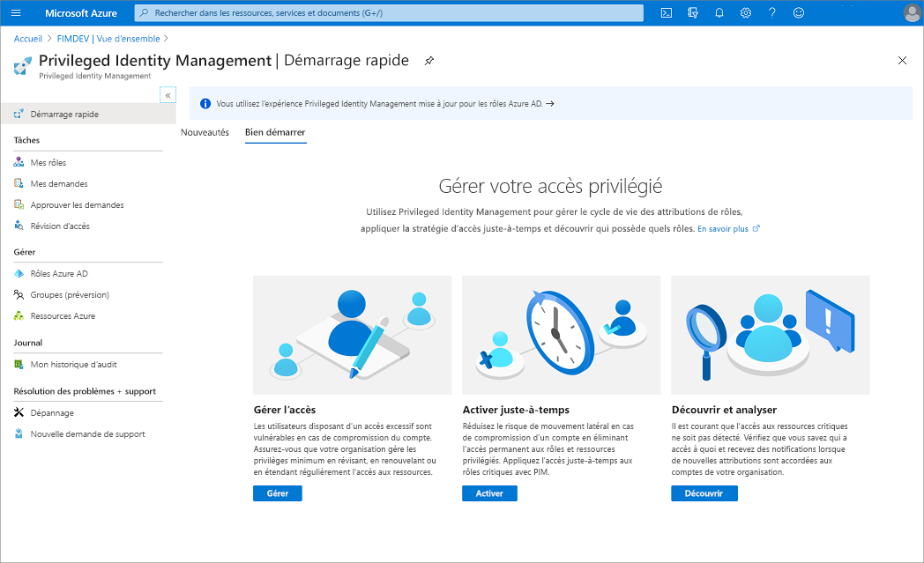The image size is (924, 563).
Task: Click the Dépannage wrench icon
Action: [x=19, y=412]
